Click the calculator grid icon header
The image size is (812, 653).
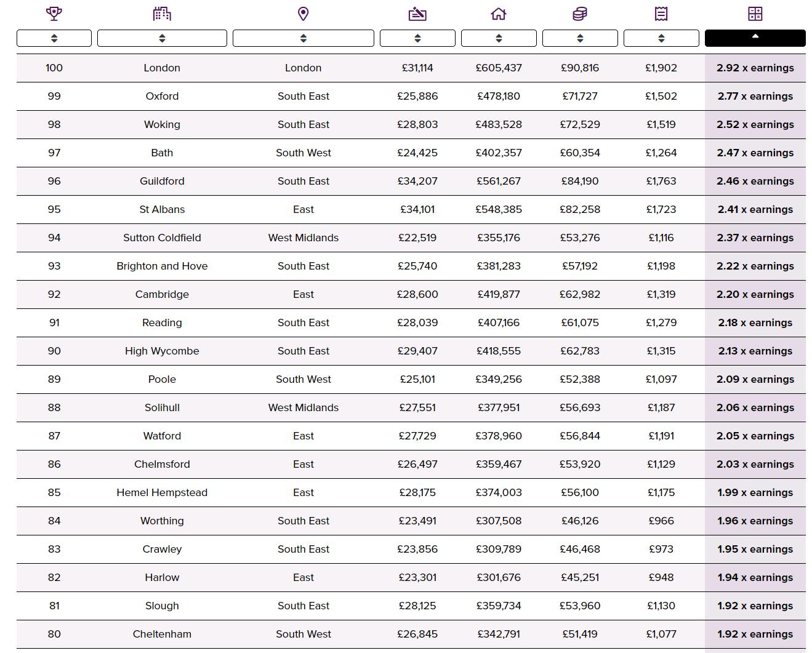click(755, 14)
